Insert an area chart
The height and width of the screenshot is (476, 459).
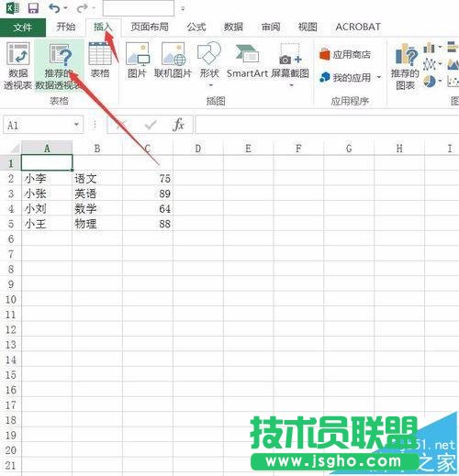(x=453, y=64)
